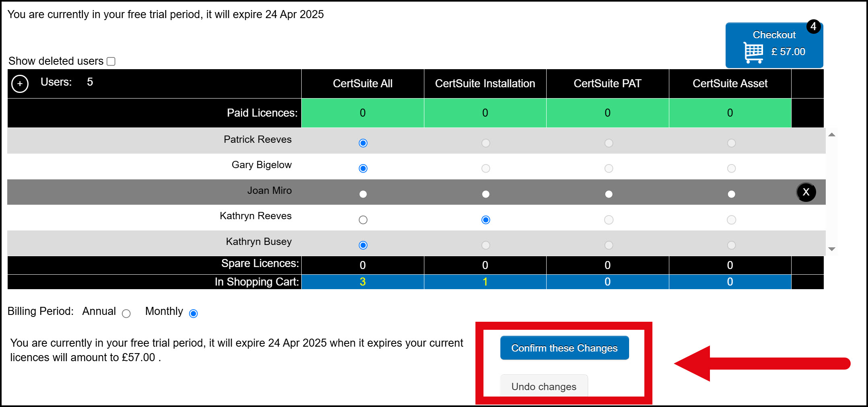The image size is (868, 407).
Task: Select CertSuite Installation for Joan Miro
Action: [x=485, y=194]
